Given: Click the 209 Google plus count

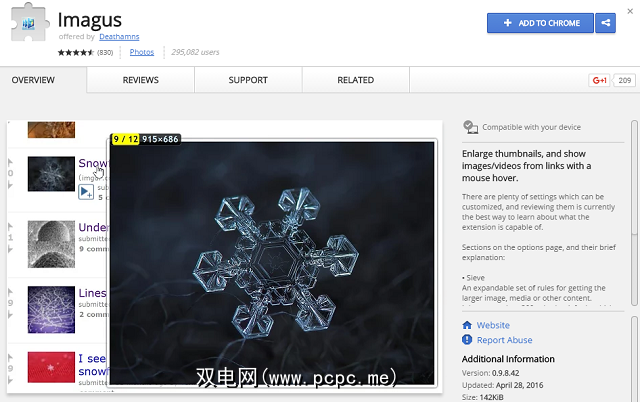Looking at the screenshot, I should 624,80.
